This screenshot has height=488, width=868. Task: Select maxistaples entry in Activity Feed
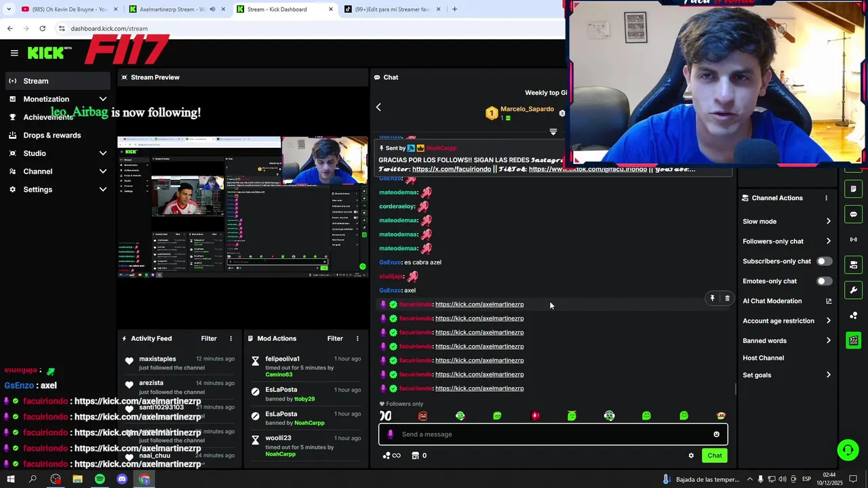tap(180, 363)
